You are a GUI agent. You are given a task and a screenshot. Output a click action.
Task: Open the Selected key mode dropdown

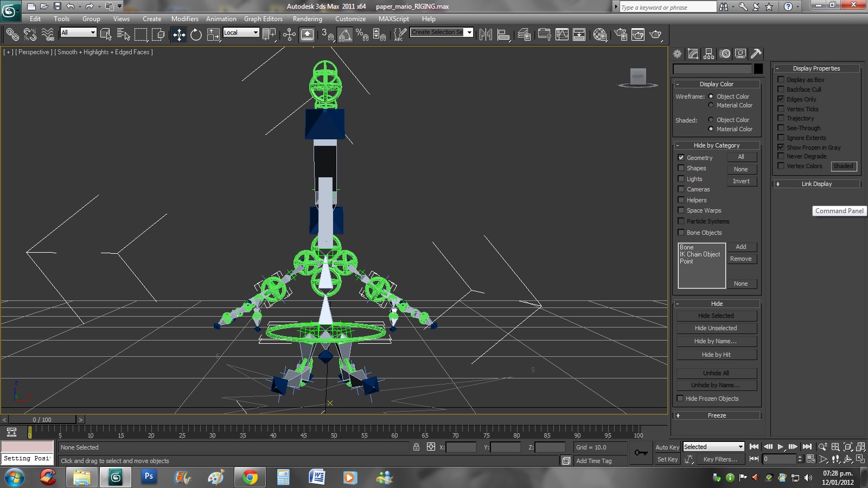[x=713, y=447]
